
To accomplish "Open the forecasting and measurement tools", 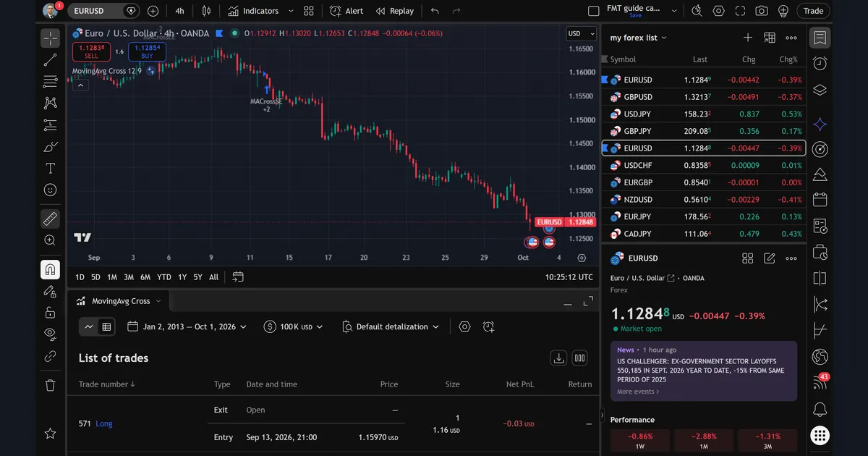I will point(50,124).
